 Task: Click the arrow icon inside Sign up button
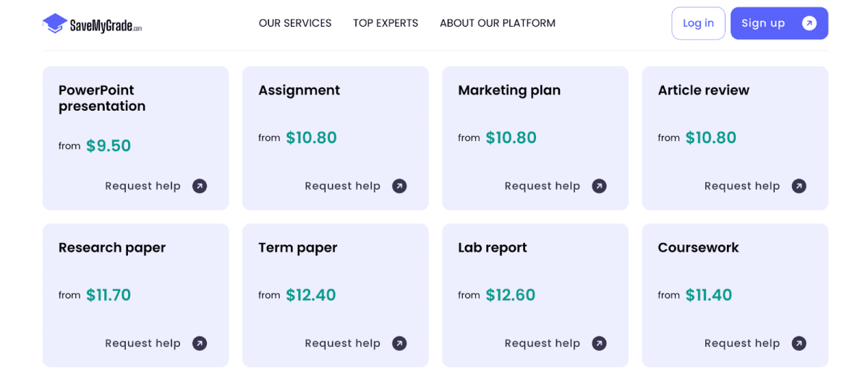click(x=809, y=23)
